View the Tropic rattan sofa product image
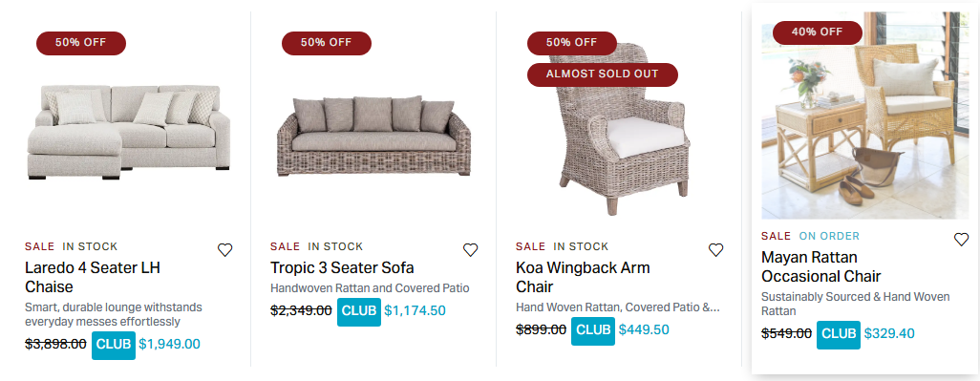This screenshot has height=381, width=980. pos(373,136)
